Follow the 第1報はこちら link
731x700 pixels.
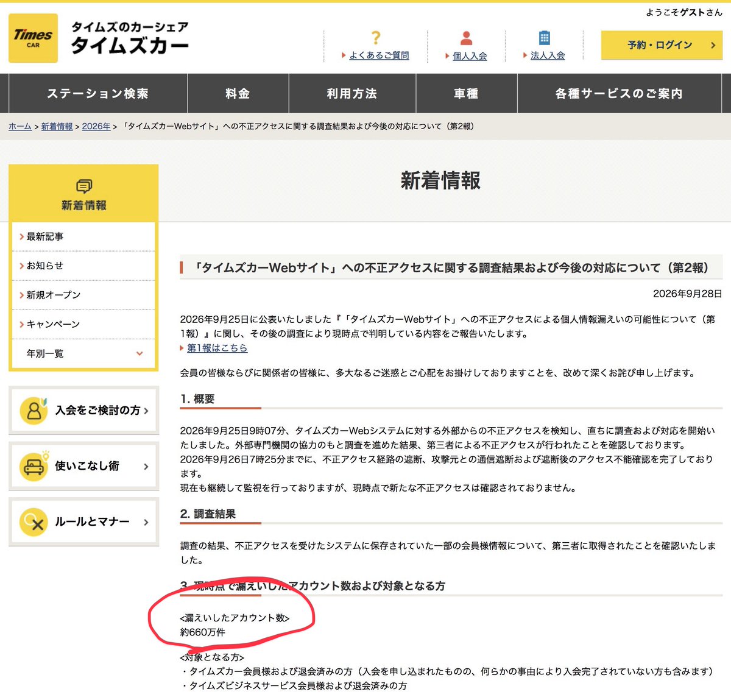point(217,348)
